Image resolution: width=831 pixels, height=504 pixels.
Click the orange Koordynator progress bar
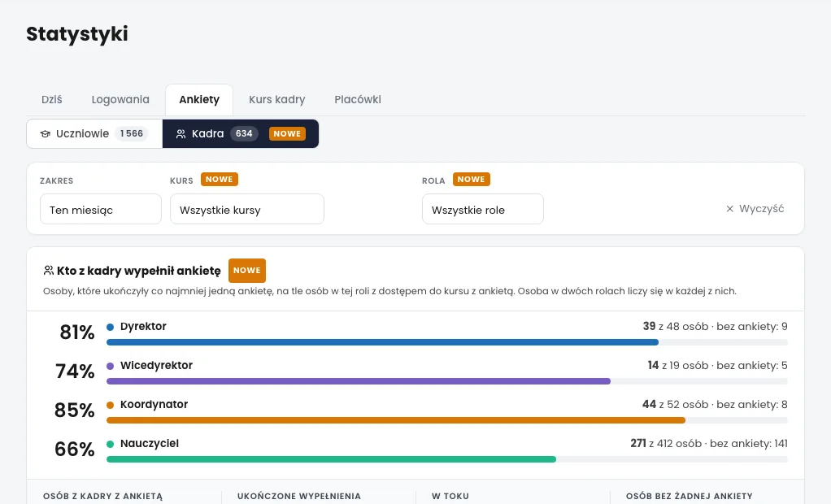[x=396, y=420]
